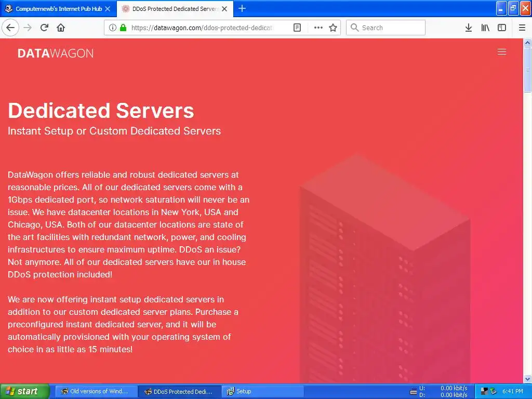Toggle the browser sidebar
532x399 pixels.
(502, 28)
